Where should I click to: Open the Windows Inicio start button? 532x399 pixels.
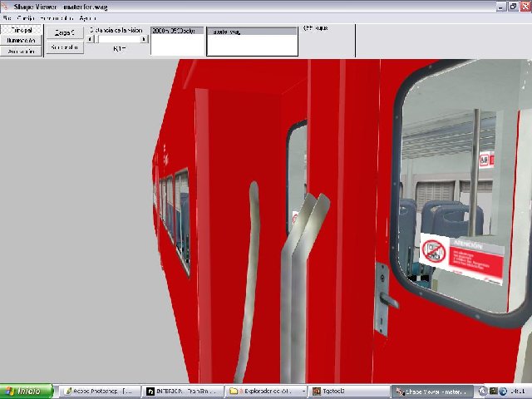coord(27,391)
